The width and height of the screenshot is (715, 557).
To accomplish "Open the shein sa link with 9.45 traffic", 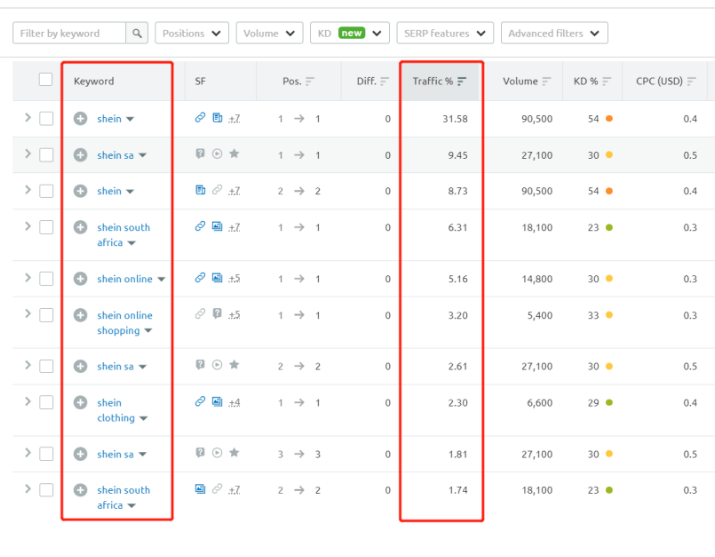I will click(115, 155).
